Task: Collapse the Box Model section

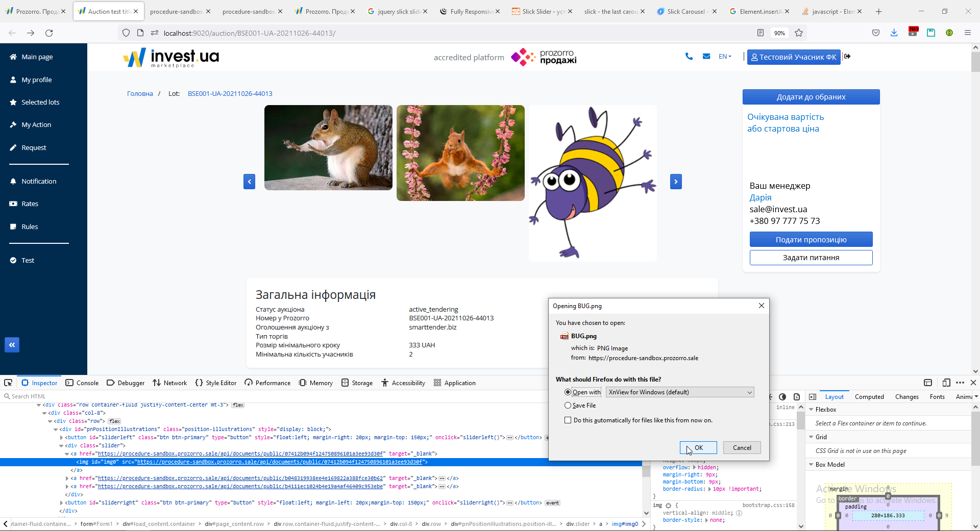Action: (x=811, y=465)
